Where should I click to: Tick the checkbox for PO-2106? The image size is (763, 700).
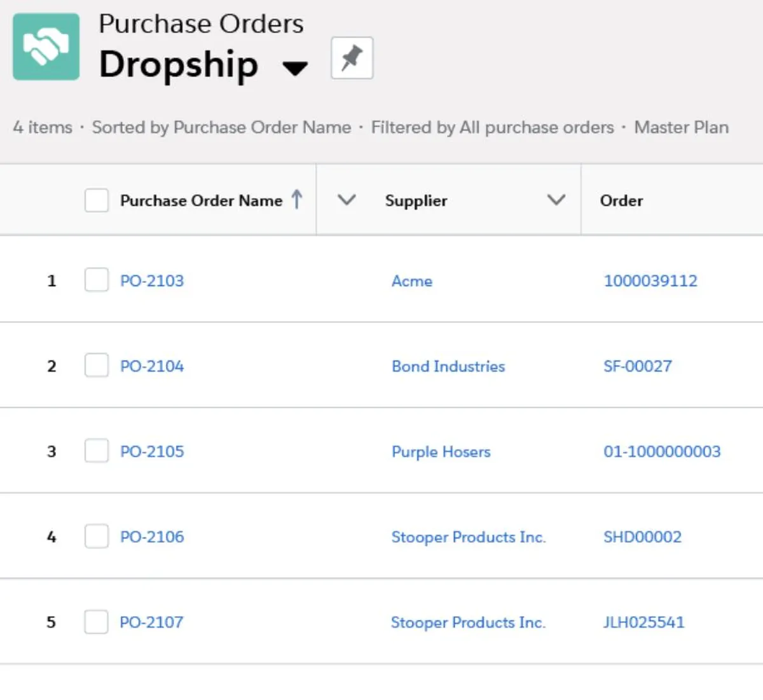tap(97, 536)
